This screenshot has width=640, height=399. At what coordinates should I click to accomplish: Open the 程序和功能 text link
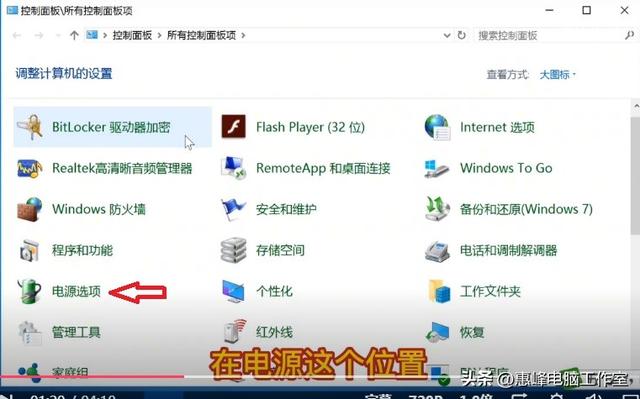click(82, 250)
